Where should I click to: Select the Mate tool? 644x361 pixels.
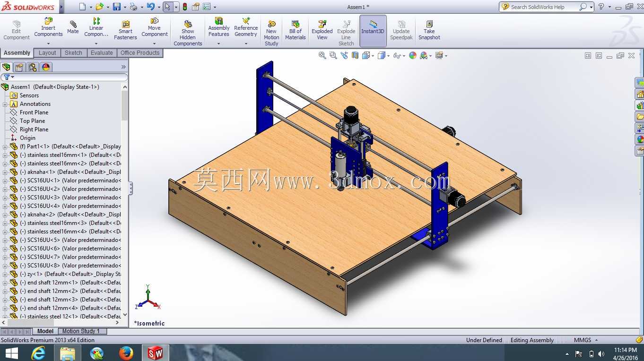[x=73, y=27]
